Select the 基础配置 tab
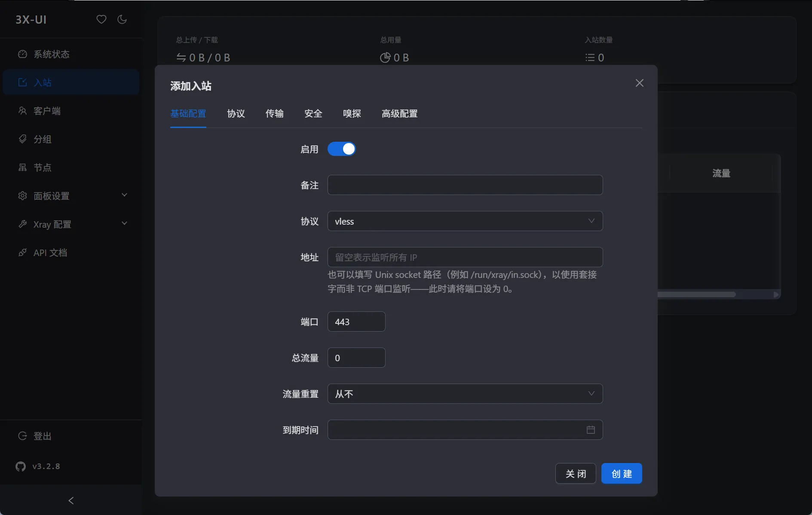812x515 pixels. [x=188, y=113]
